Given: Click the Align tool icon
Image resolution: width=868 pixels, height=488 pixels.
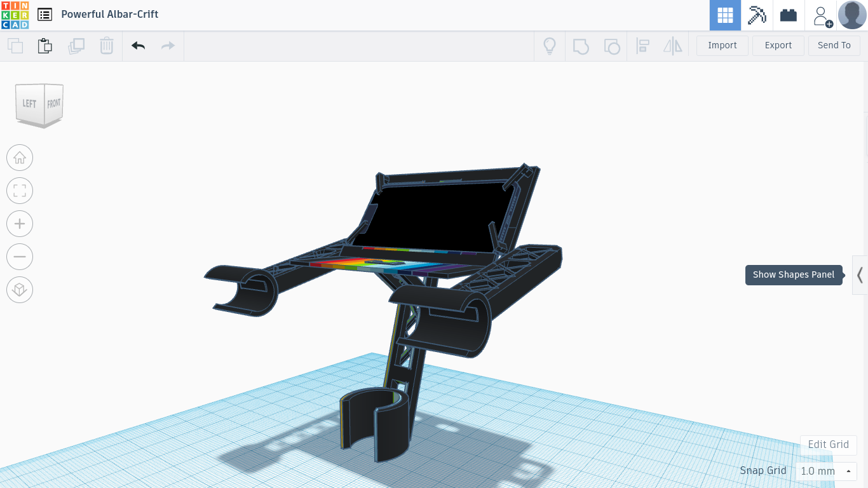Looking at the screenshot, I should (x=642, y=46).
